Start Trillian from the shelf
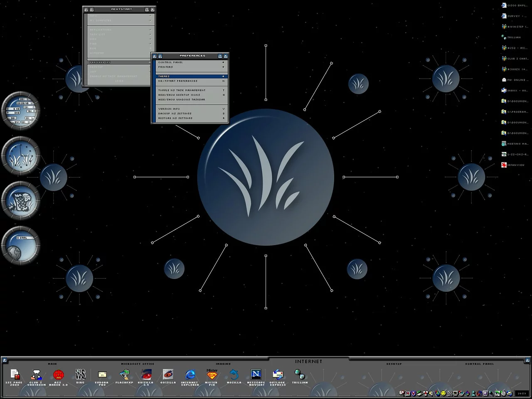The width and height of the screenshot is (532, 399). click(300, 375)
